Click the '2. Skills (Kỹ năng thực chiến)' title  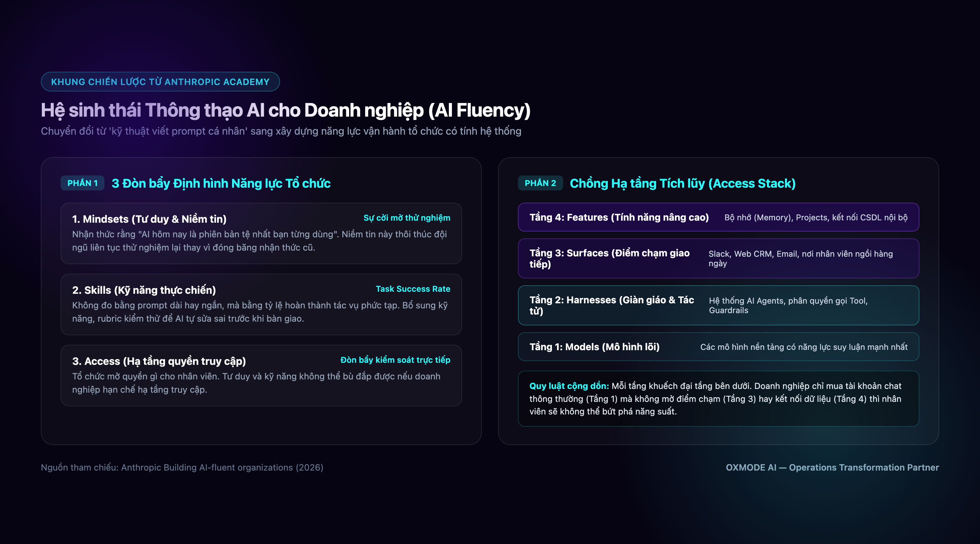[x=144, y=290]
